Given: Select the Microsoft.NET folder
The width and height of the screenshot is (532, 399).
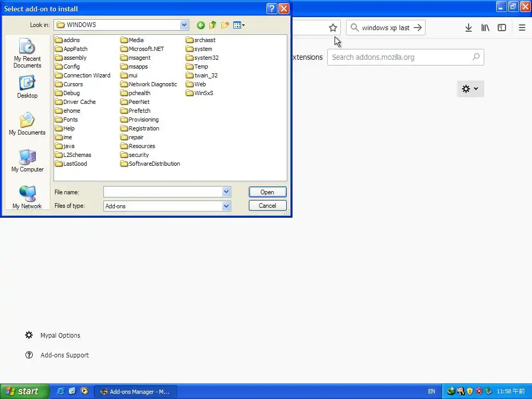Looking at the screenshot, I should coord(142,49).
